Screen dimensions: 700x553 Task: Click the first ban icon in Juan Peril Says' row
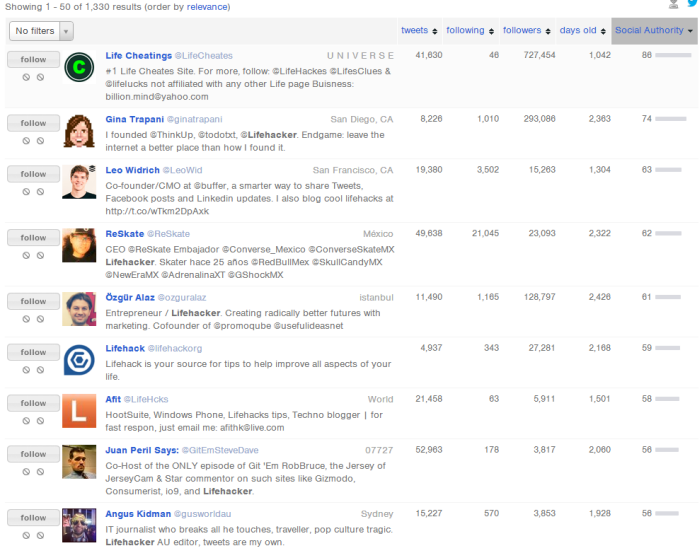pyautogui.click(x=26, y=471)
